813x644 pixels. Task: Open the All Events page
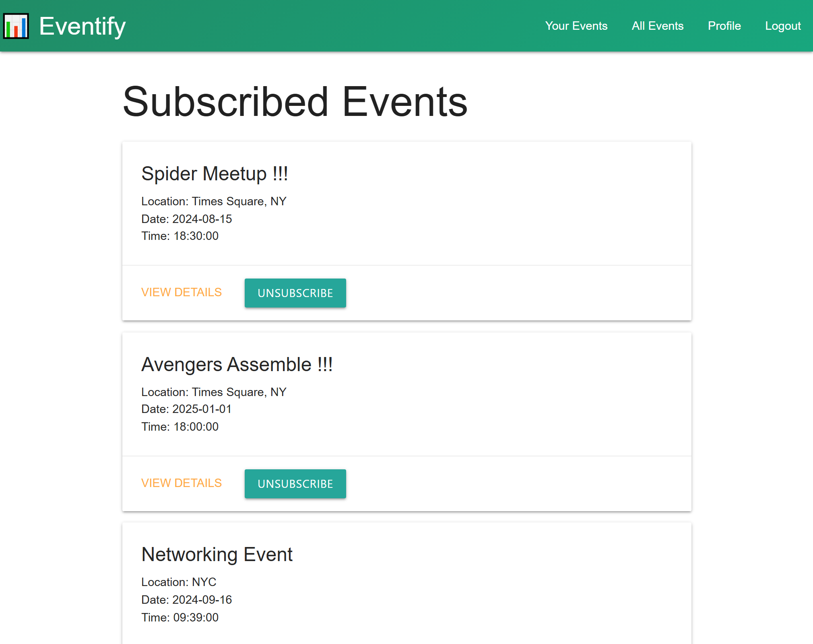pyautogui.click(x=657, y=26)
